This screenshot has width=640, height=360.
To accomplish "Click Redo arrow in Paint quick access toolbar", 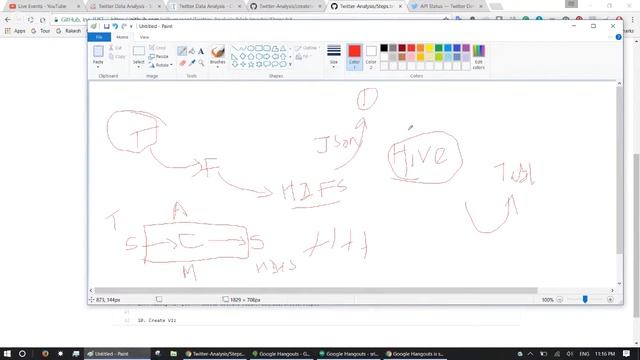I will (x=124, y=26).
